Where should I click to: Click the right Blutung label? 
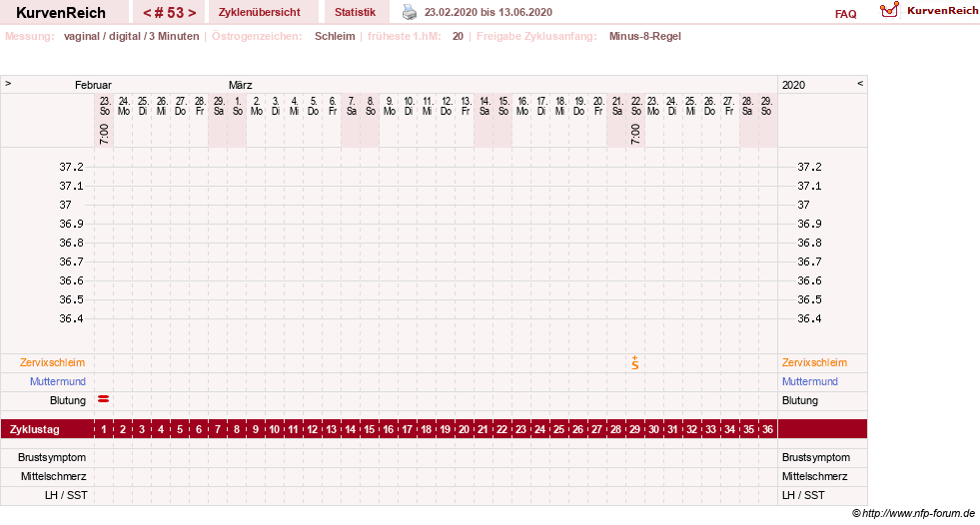tap(800, 401)
